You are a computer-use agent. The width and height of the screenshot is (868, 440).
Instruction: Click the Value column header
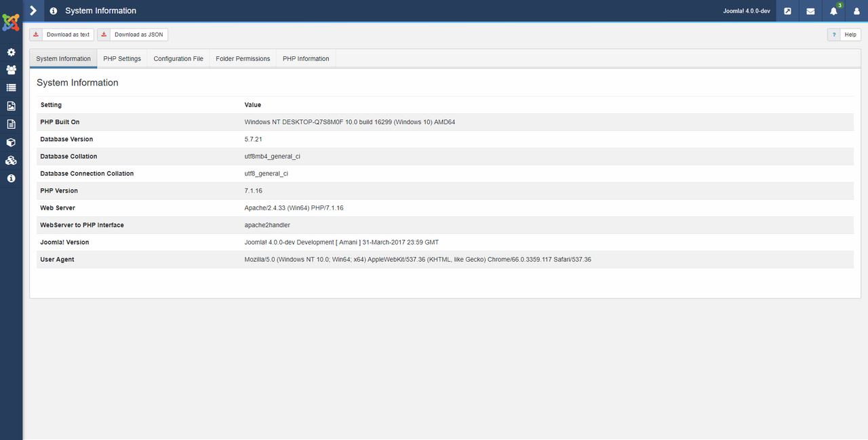(253, 105)
